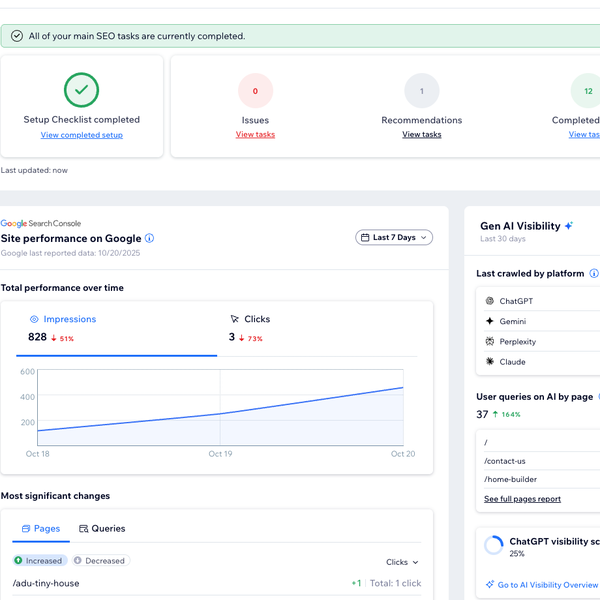Click the Queries tab icon
600x600 pixels.
[x=83, y=529]
